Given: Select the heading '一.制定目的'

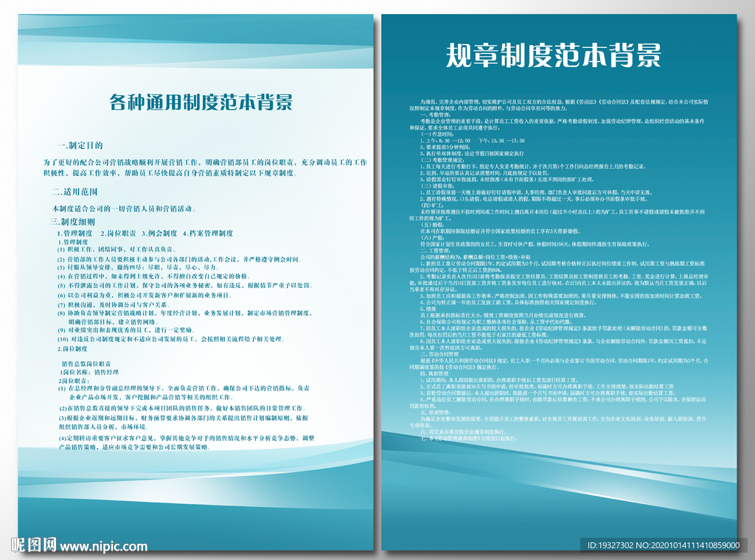Looking at the screenshot, I should point(80,145).
